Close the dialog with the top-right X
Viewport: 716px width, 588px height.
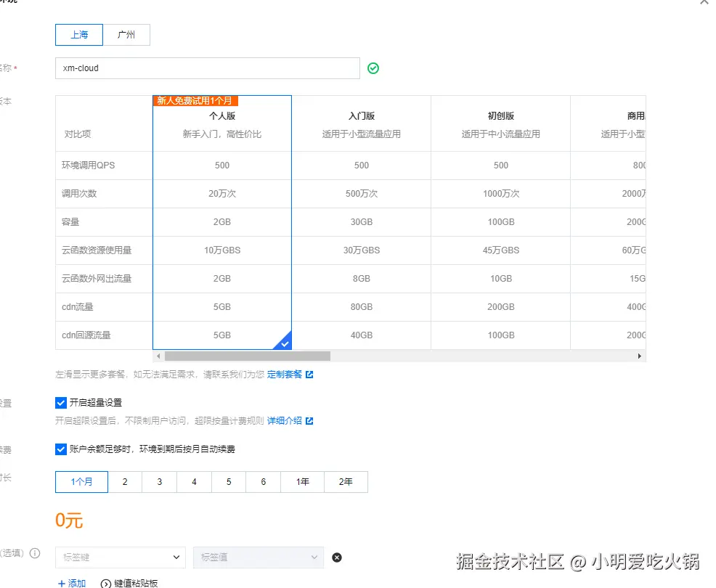704,2
